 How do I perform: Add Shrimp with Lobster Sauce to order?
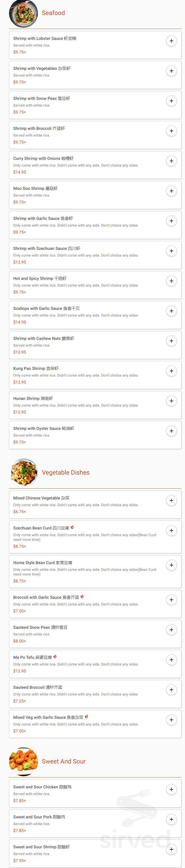[x=172, y=41]
